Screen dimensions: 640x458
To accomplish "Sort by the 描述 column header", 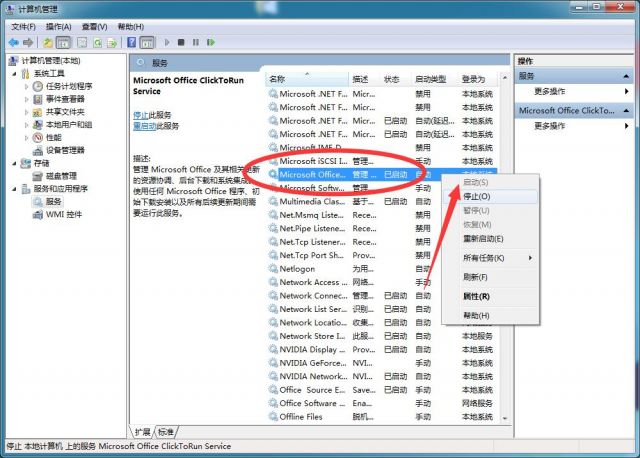I will (364, 79).
